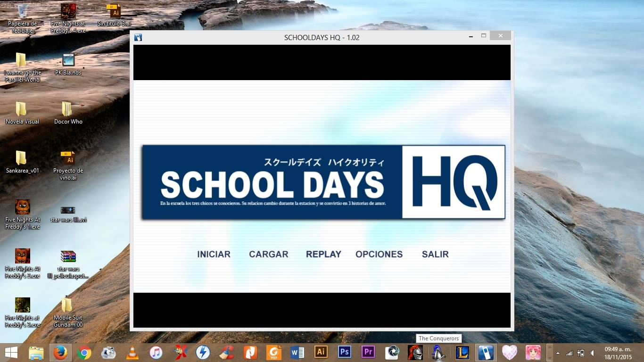Viewport: 644px width, 362px height.
Task: Select Five Nights At Freddy's 2.exe icon
Action: (x=22, y=263)
